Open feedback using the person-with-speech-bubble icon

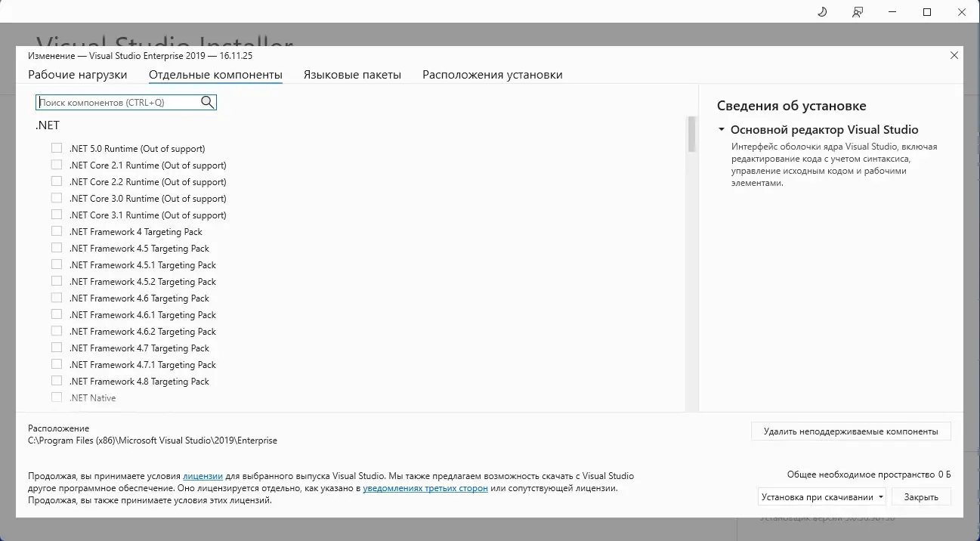(857, 11)
